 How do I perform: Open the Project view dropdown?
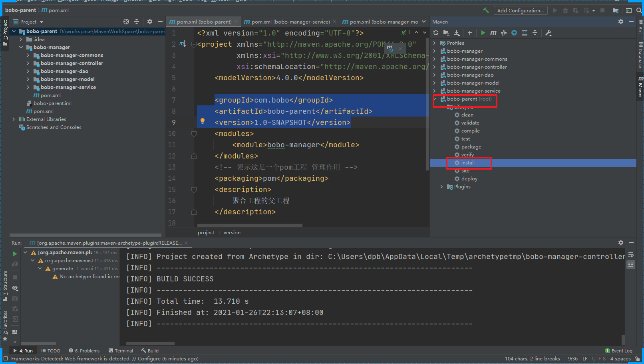pyautogui.click(x=28, y=22)
